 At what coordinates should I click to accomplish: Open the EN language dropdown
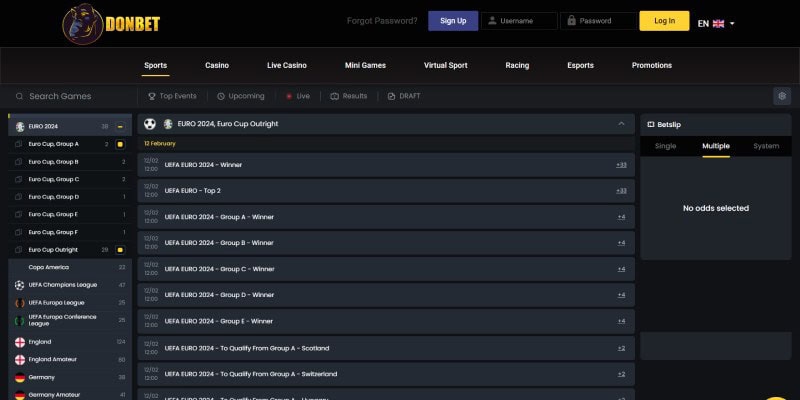(716, 23)
